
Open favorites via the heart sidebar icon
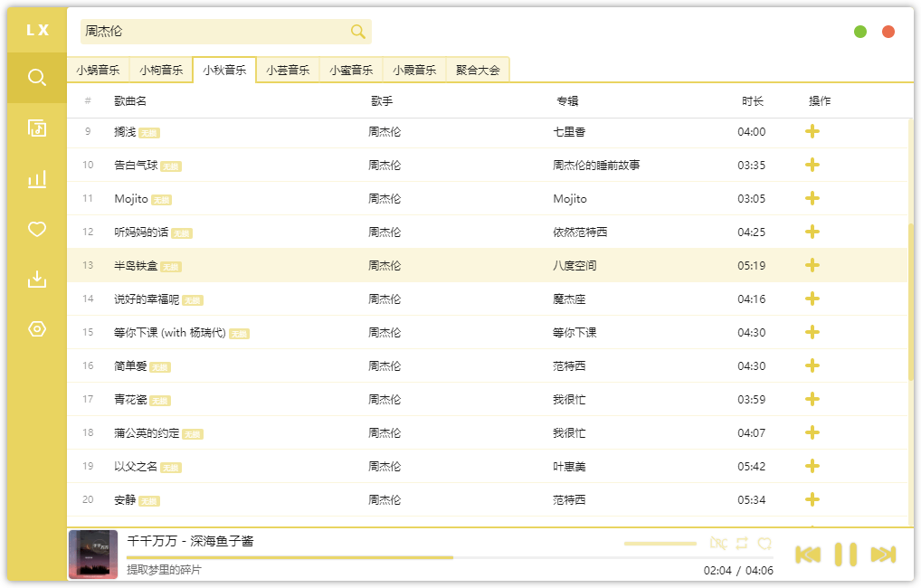[x=36, y=230]
